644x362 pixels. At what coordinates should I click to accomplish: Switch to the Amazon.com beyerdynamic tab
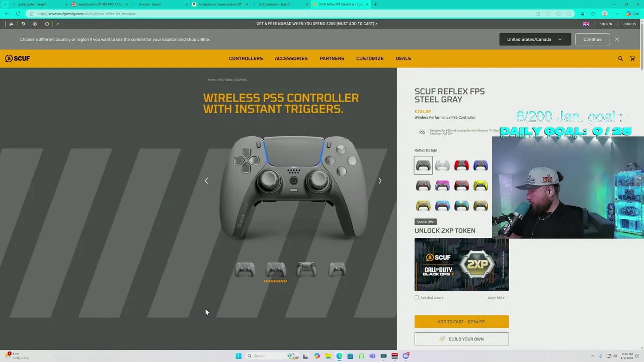tap(219, 4)
